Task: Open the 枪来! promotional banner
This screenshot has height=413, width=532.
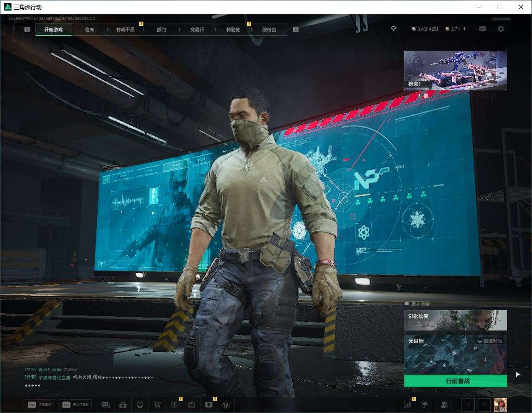Action: click(455, 70)
